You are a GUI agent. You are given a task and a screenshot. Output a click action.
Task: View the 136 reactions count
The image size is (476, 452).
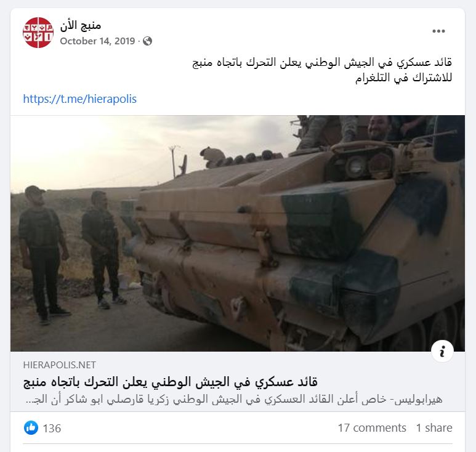52,429
